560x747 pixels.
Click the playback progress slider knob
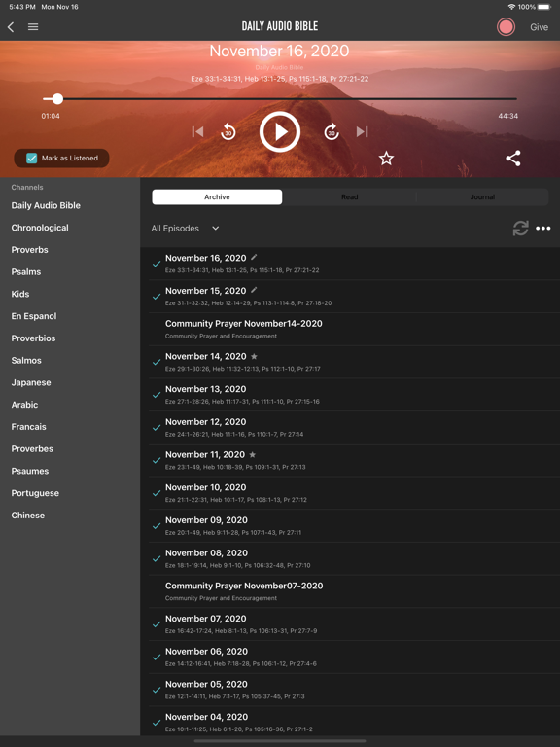[x=57, y=98]
